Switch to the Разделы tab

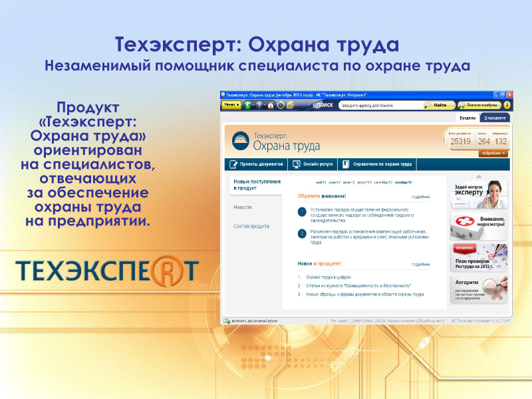click(467, 118)
